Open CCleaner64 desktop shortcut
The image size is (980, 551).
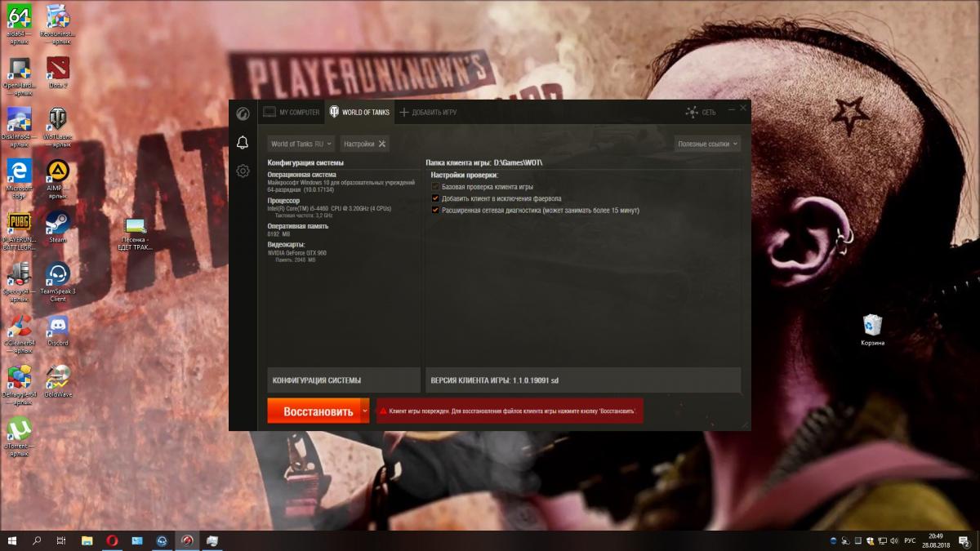[x=18, y=333]
